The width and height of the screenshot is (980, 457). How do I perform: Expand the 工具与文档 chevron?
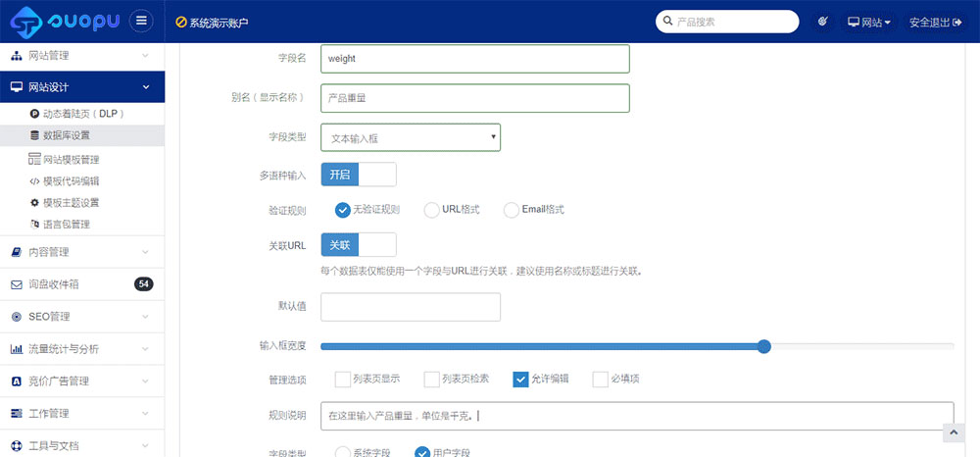pos(145,446)
